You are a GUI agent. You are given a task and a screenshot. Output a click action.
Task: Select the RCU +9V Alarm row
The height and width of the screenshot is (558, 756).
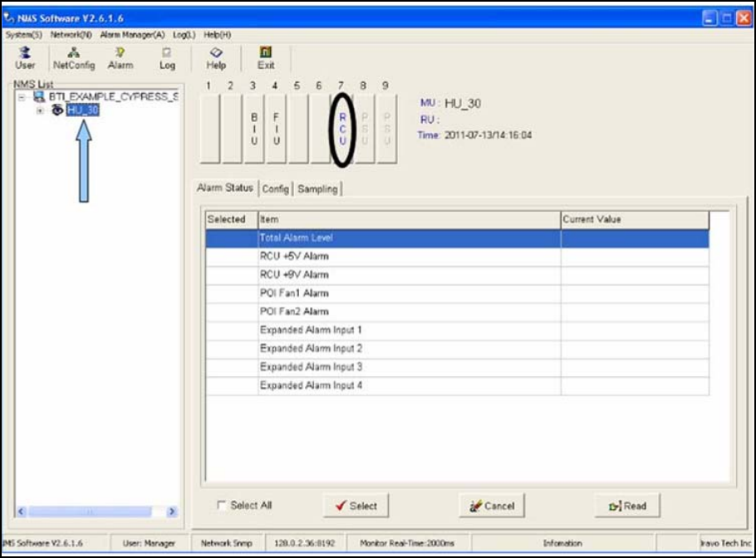(x=457, y=275)
